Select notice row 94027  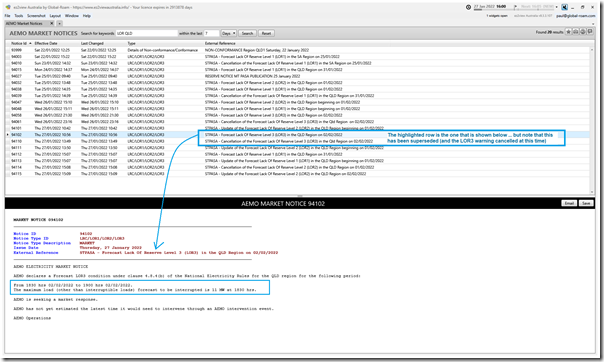[x=297, y=76]
